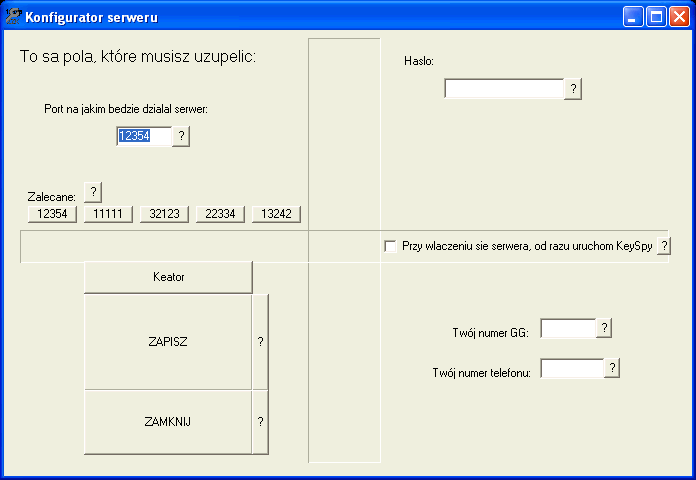
Task: Open help for Twój numer GG field
Action: pyautogui.click(x=604, y=329)
